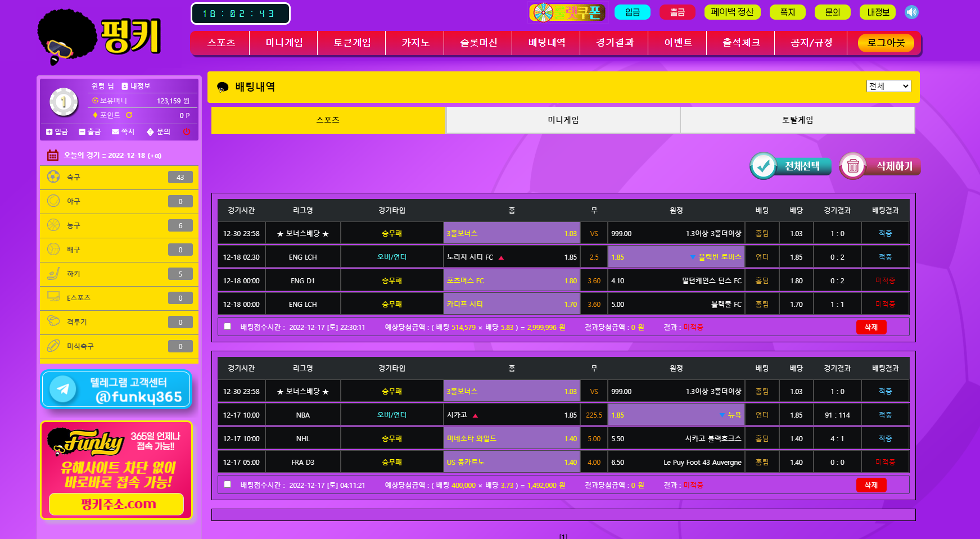Click the 페이백 정산 button
Screen dimensions: 980x539
(x=732, y=12)
